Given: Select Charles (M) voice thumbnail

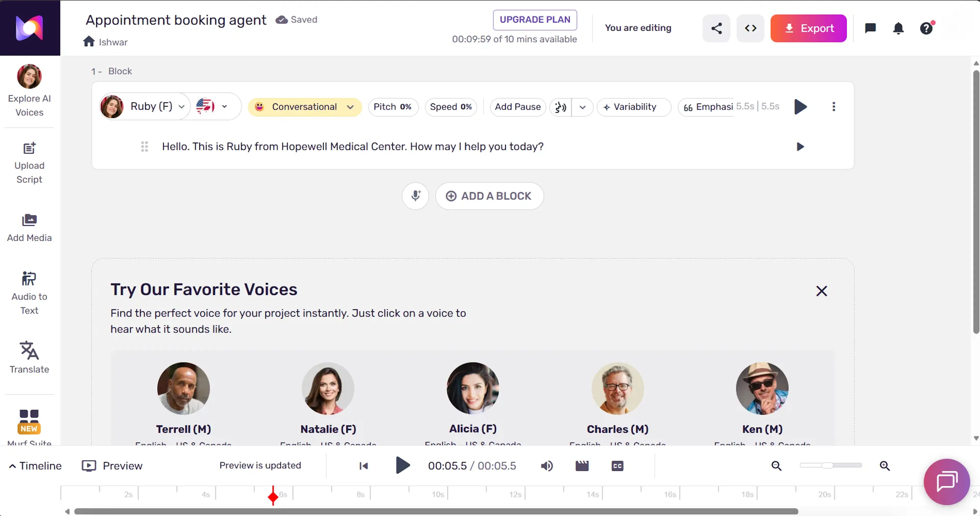Looking at the screenshot, I should tap(617, 388).
